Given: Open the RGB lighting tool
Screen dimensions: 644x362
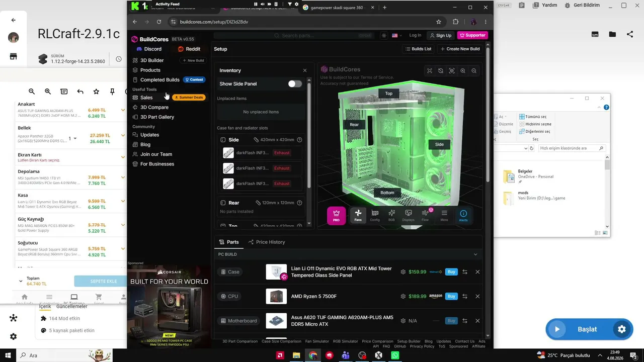Looking at the screenshot, I should pos(391,215).
